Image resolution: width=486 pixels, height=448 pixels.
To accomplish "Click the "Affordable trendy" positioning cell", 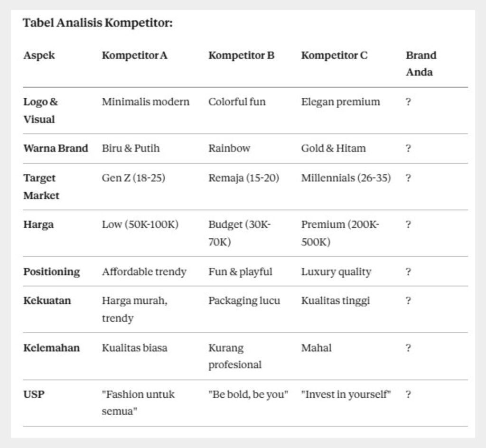I will coord(144,272).
